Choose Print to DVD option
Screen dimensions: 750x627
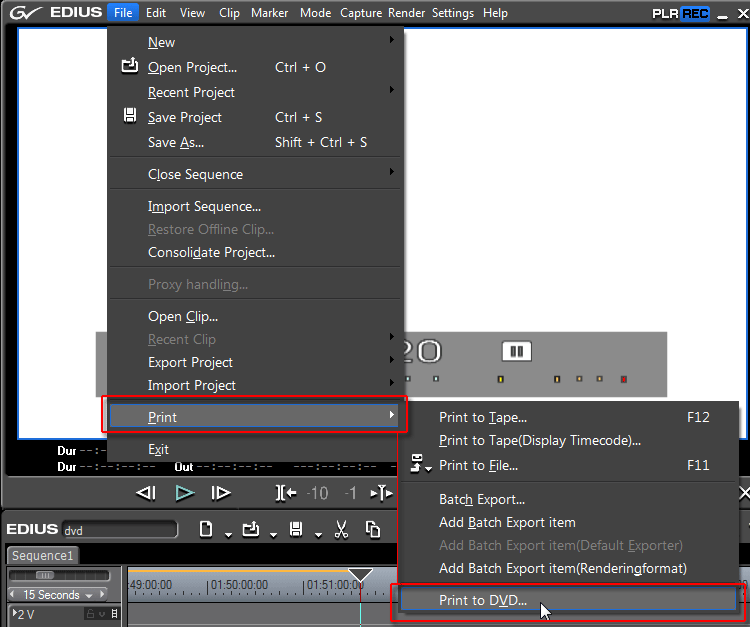(x=568, y=600)
